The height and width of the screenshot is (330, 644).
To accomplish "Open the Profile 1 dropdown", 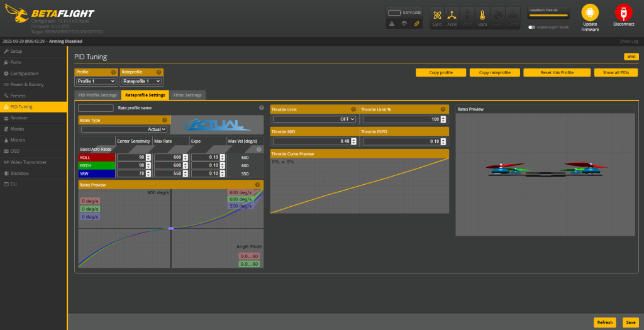I will [96, 81].
